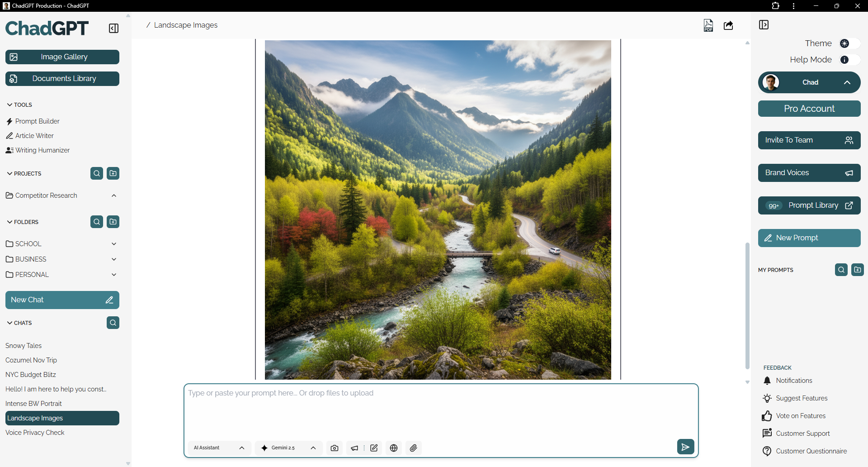The height and width of the screenshot is (467, 868).
Task: Open search in My Prompts
Action: [841, 270]
